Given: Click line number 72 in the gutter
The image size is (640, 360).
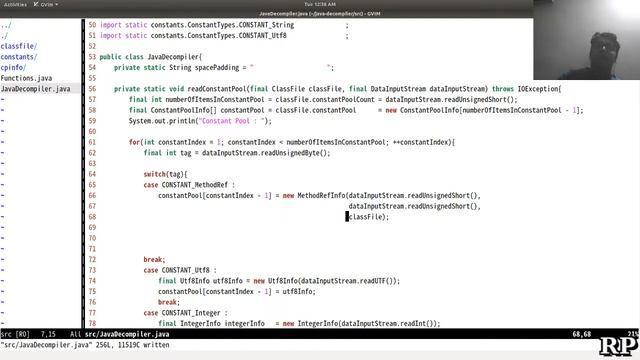Looking at the screenshot, I should [92, 260].
